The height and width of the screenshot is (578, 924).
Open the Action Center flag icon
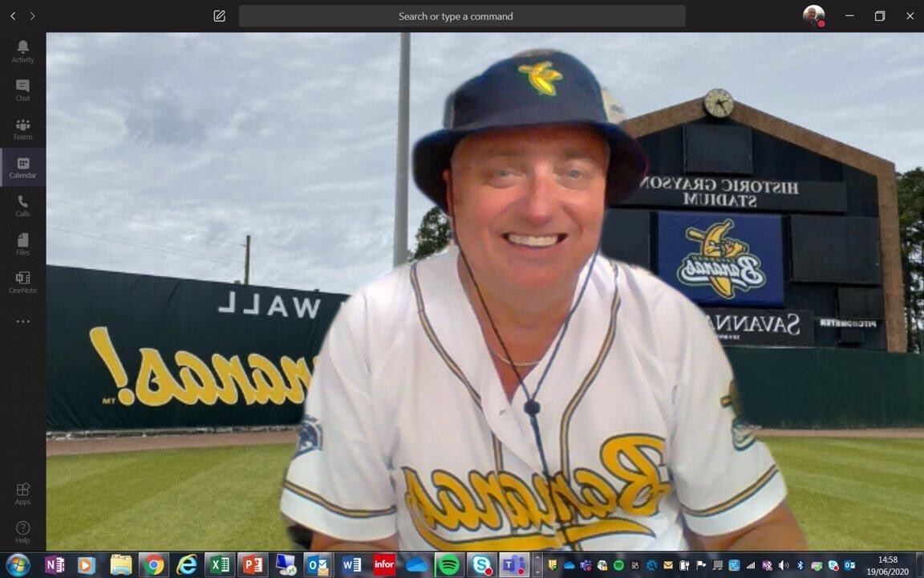pyautogui.click(x=701, y=565)
